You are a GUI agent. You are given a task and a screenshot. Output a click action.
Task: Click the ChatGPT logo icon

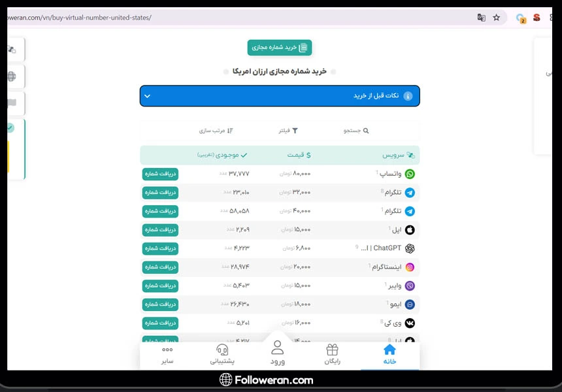tap(410, 248)
